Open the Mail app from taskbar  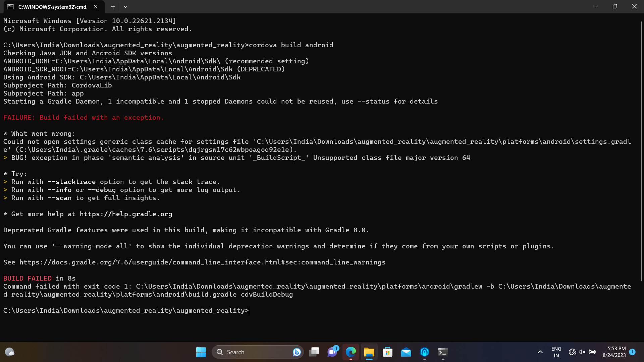point(406,352)
